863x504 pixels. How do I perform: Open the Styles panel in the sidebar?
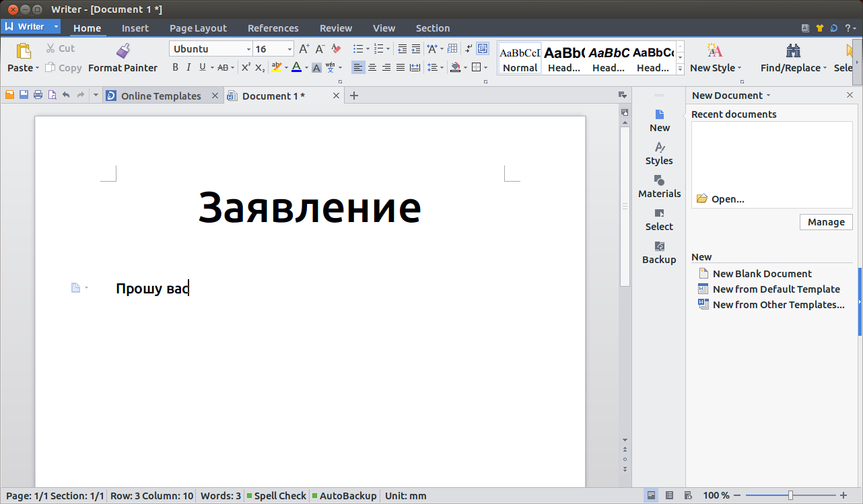point(659,153)
